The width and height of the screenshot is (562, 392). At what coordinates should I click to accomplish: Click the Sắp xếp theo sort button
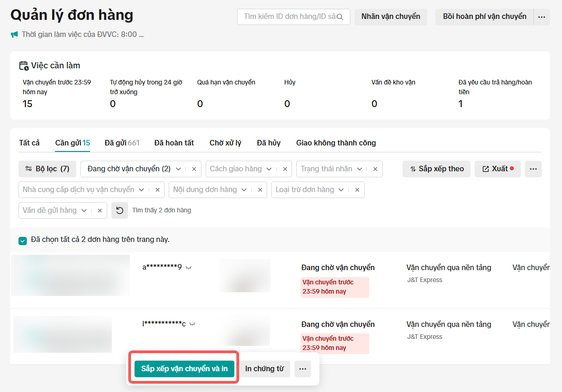coord(436,169)
